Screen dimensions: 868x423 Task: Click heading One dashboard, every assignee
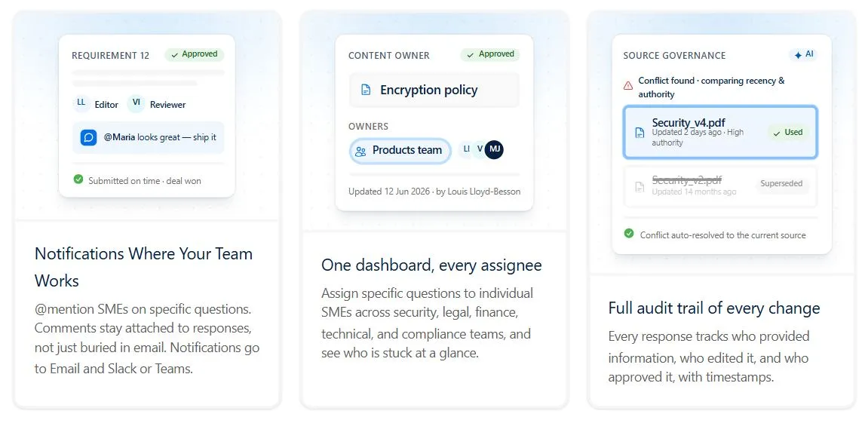click(x=432, y=265)
